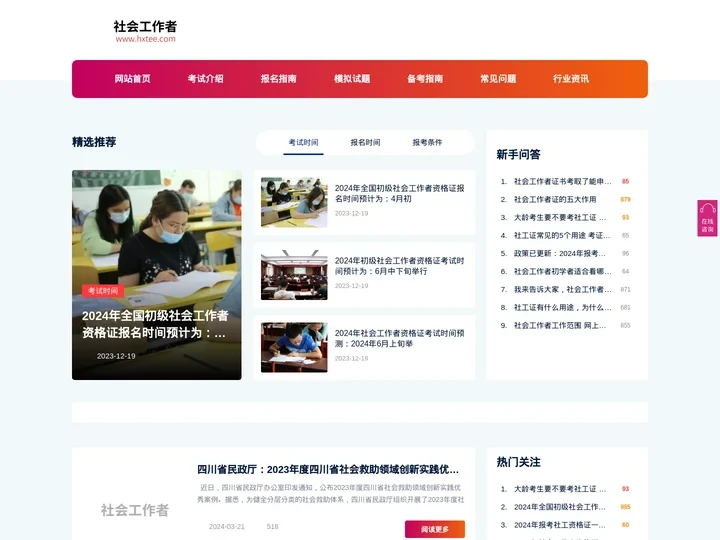Screen dimensions: 720x540
Task: Open article 考试时间预计为：6月中下旬举行
Action: [x=399, y=266]
